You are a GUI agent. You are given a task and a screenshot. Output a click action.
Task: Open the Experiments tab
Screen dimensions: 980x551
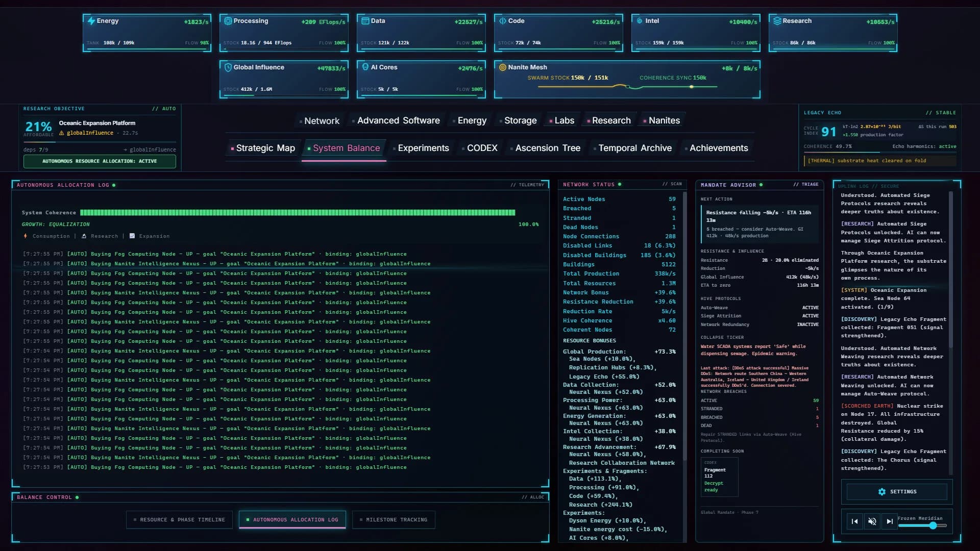[x=421, y=148]
